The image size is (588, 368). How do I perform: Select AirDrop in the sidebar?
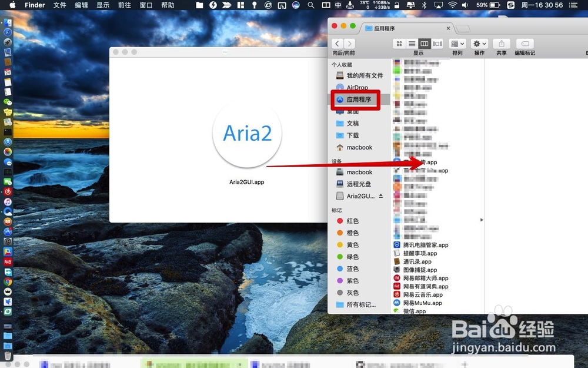[357, 87]
